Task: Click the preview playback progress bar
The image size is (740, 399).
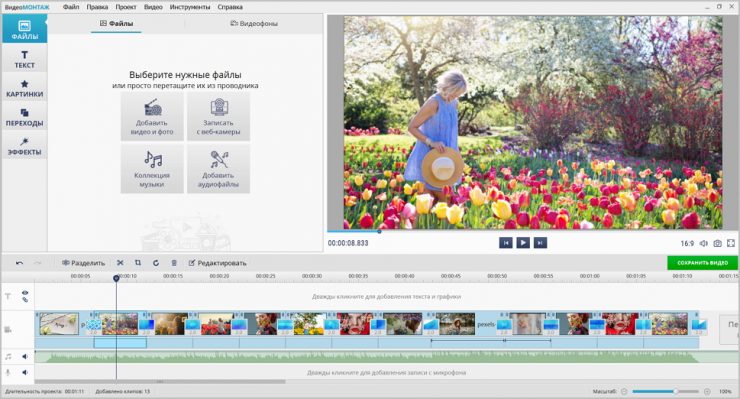Action: [x=525, y=231]
